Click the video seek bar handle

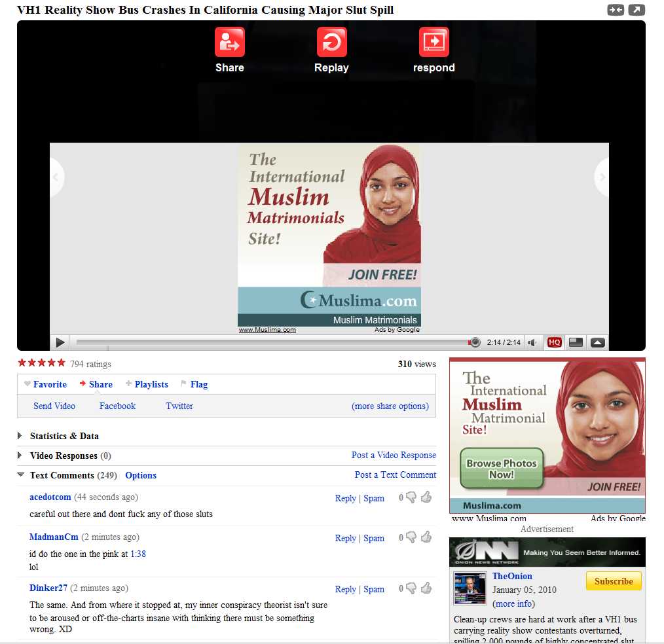pyautogui.click(x=475, y=342)
